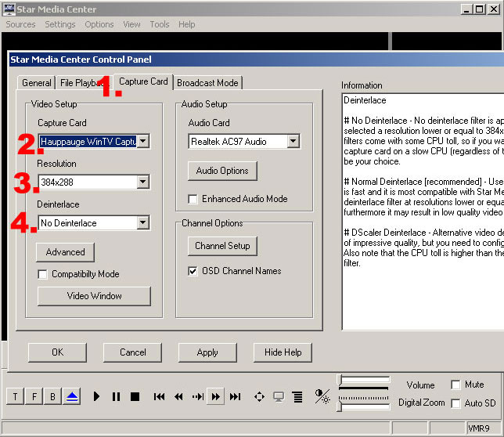Click the blue eject button

72,396
